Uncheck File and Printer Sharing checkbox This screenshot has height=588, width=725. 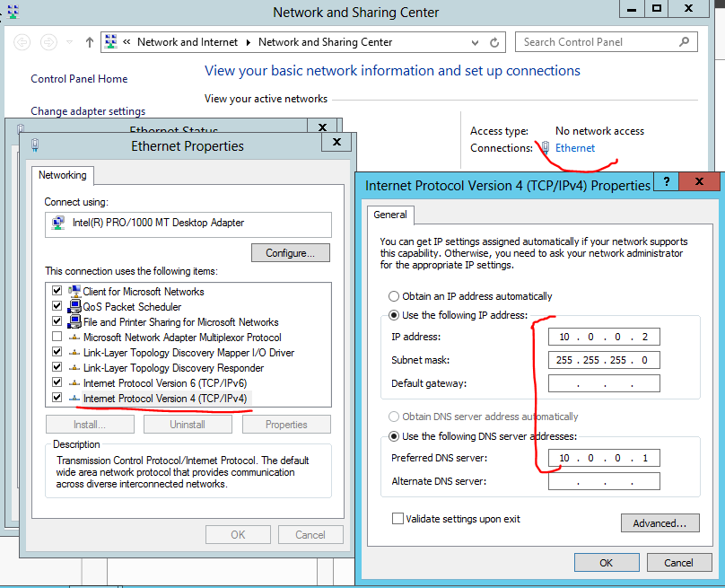pos(57,321)
